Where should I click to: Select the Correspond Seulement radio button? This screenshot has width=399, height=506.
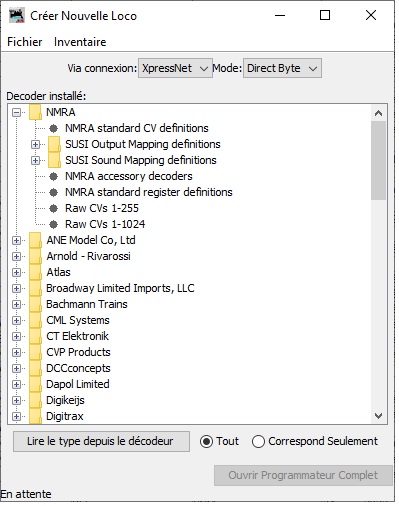(258, 442)
